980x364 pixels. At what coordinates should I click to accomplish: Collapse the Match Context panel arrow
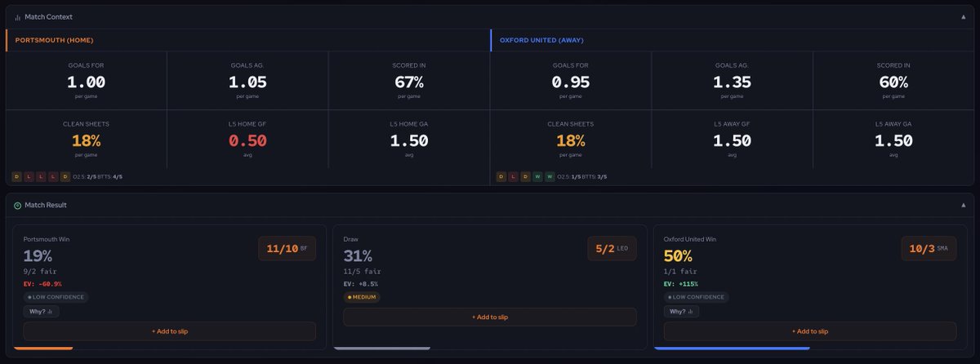963,16
